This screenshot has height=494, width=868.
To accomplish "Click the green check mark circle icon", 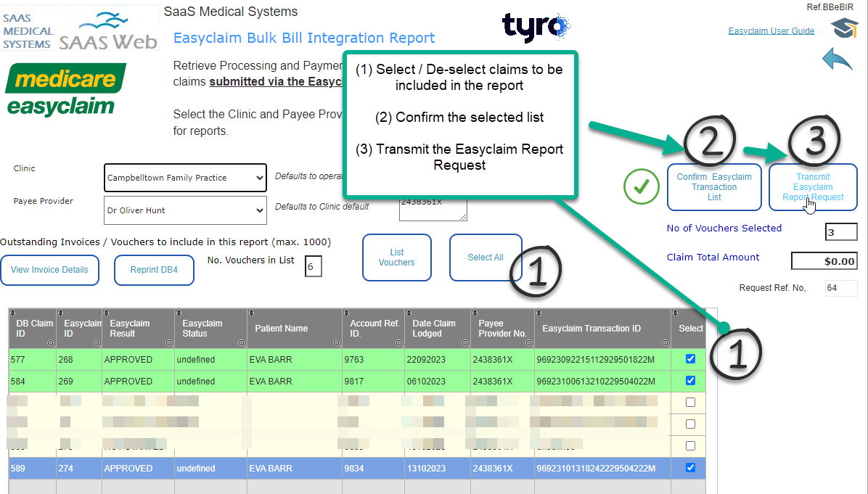I will [x=641, y=186].
